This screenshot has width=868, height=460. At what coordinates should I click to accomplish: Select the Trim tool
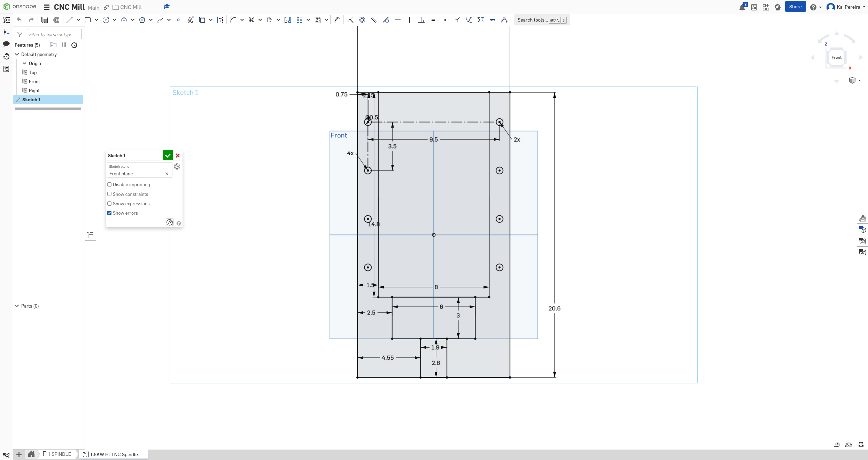click(x=251, y=20)
